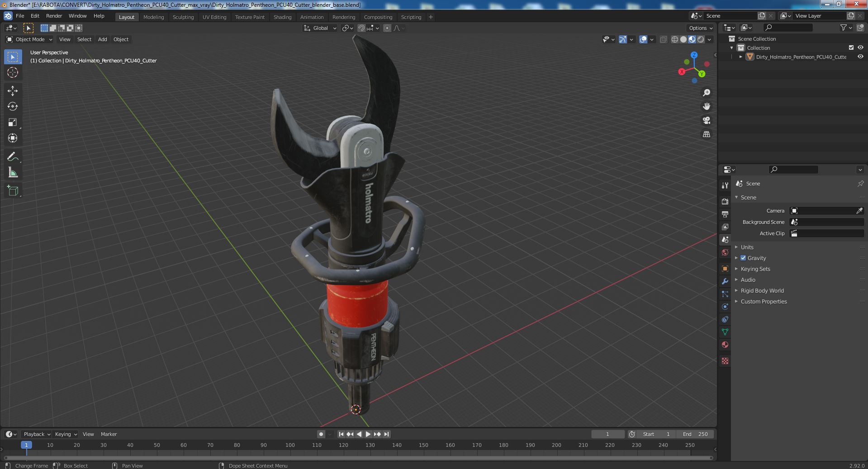Play the animation forward
The height and width of the screenshot is (469, 868).
pos(368,434)
